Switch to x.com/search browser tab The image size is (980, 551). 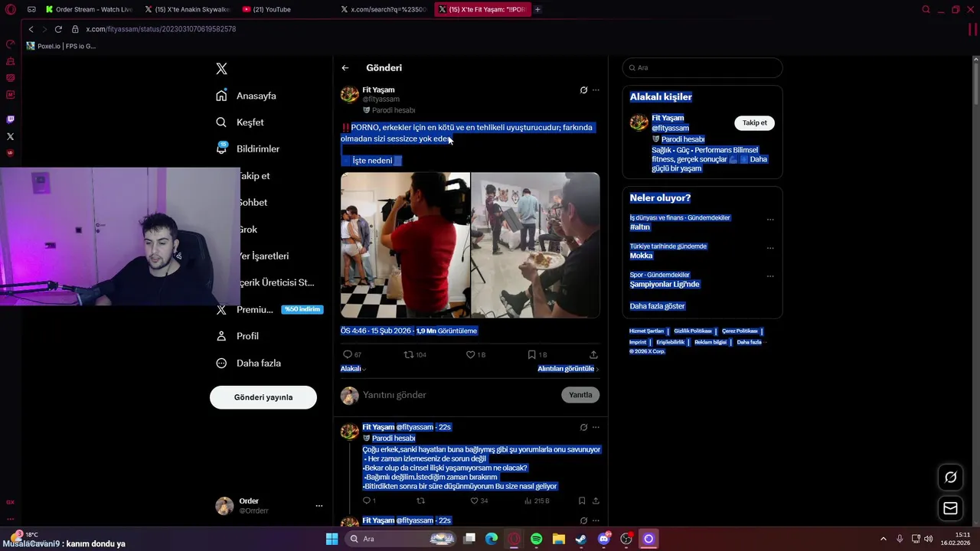384,9
